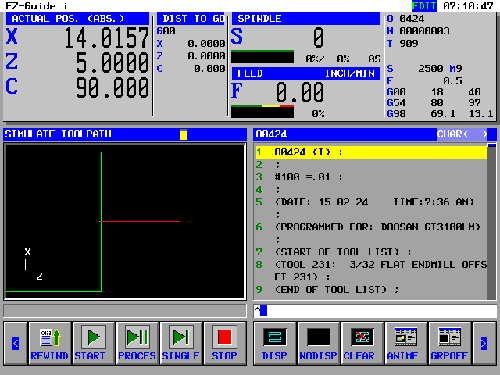Click the EDIT mode indicator at top
500x375 pixels.
tap(424, 6)
